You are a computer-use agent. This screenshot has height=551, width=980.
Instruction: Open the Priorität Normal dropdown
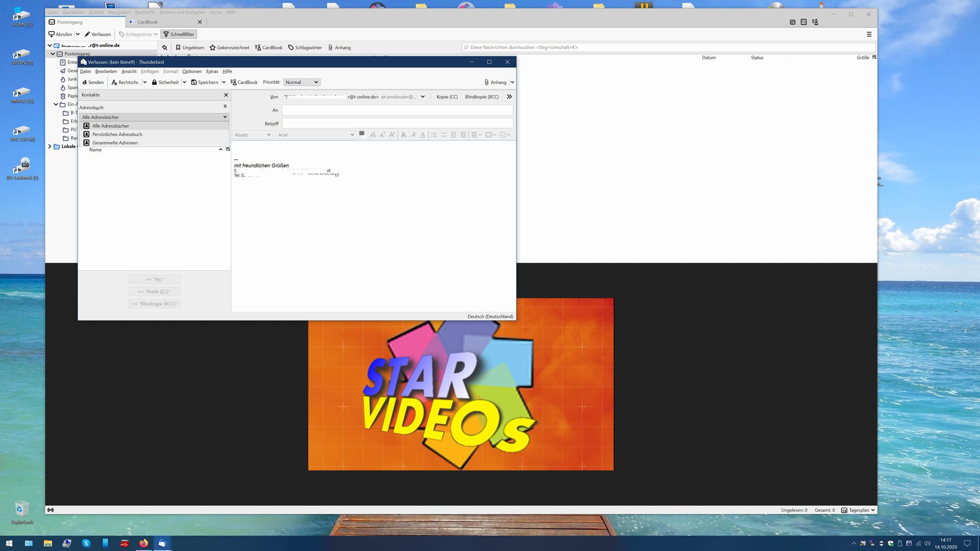tap(301, 82)
